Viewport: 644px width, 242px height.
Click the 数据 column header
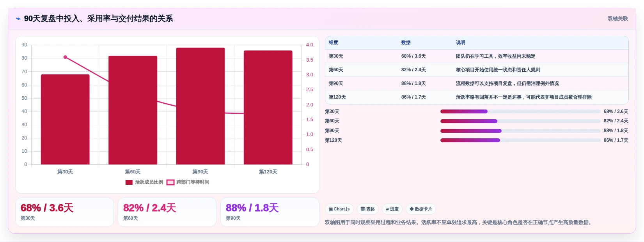pos(406,43)
